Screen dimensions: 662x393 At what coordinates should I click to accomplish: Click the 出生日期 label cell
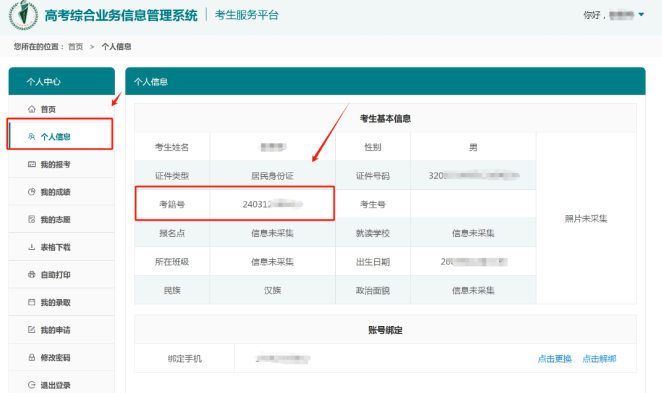(x=373, y=262)
